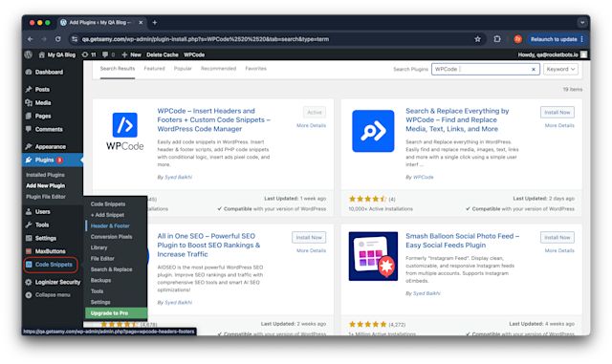Select Add New Plugin submenu item
This screenshot has width=612, height=364.
click(46, 185)
